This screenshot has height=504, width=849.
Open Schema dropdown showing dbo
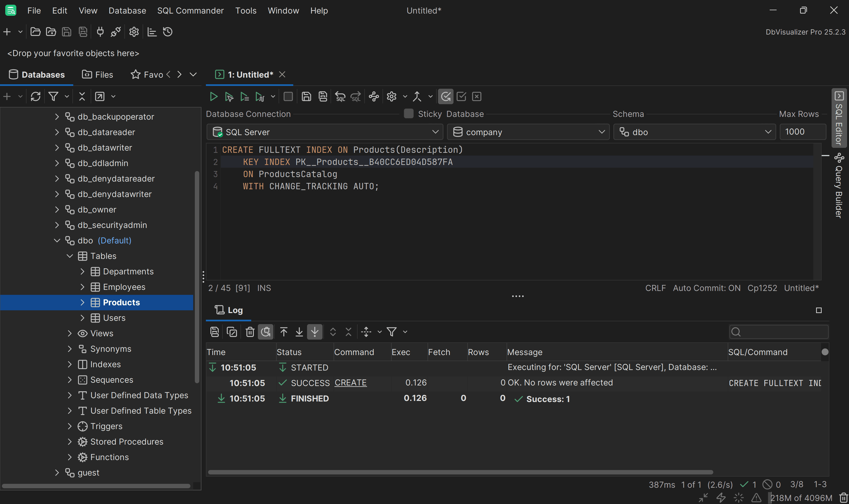pyautogui.click(x=695, y=132)
